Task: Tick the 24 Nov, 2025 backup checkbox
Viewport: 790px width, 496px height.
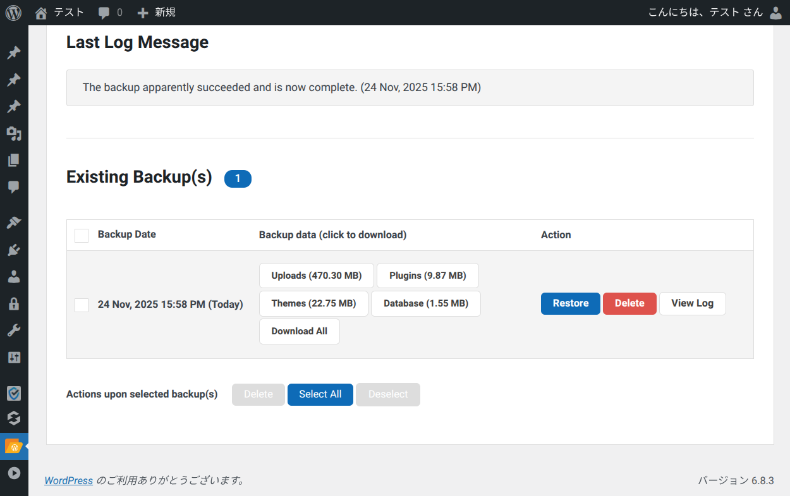Action: tap(82, 304)
